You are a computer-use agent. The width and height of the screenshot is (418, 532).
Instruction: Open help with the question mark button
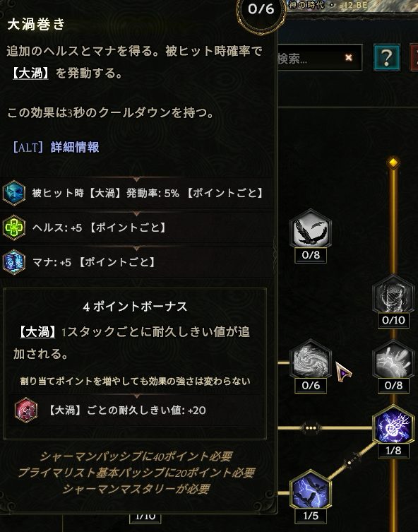tap(386, 57)
